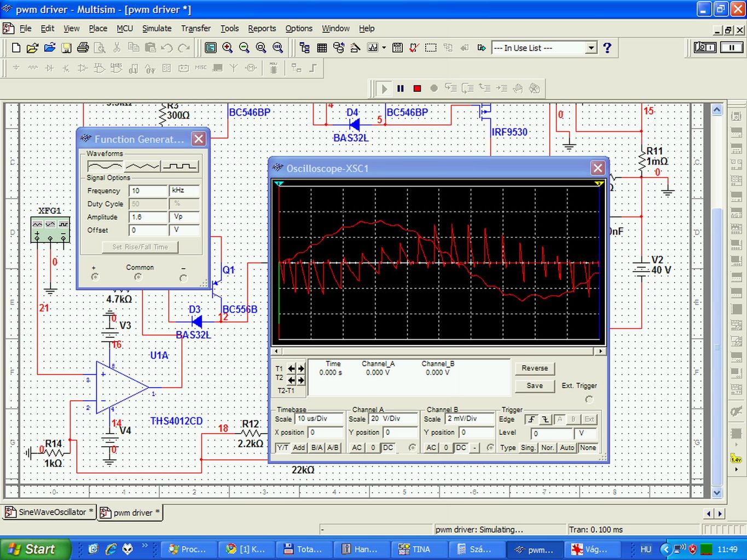Open the grapher toolbar icon
The image size is (747, 560).
(x=373, y=48)
